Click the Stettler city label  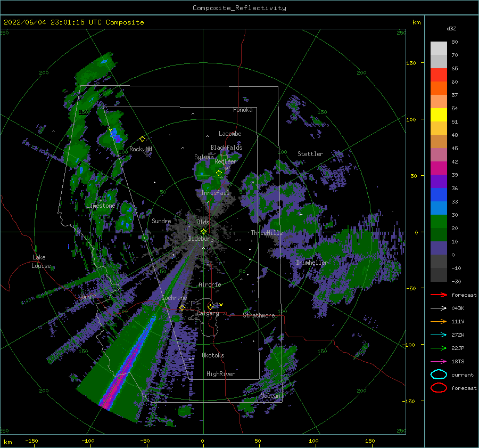click(x=310, y=154)
